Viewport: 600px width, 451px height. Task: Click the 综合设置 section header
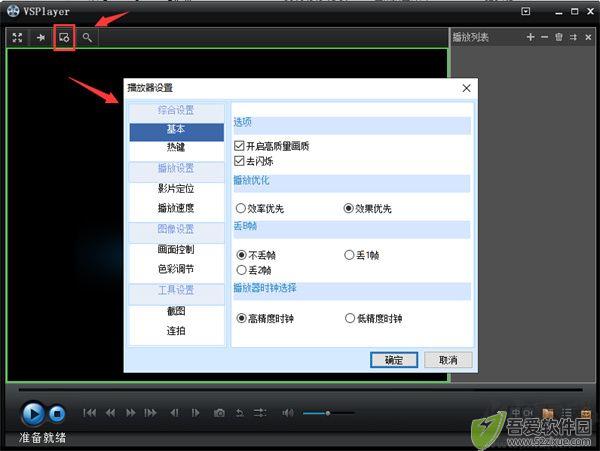pos(176,111)
